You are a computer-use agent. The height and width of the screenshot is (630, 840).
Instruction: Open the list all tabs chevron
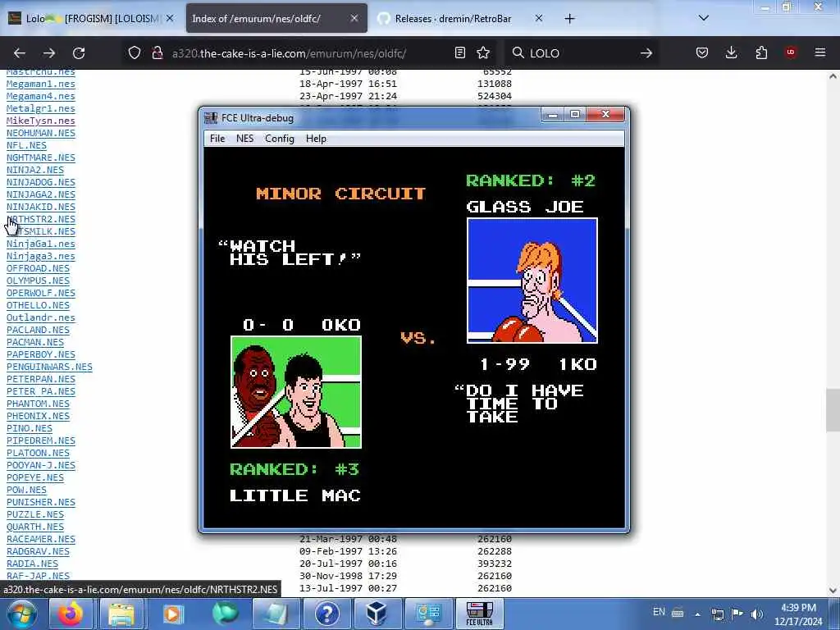click(704, 18)
